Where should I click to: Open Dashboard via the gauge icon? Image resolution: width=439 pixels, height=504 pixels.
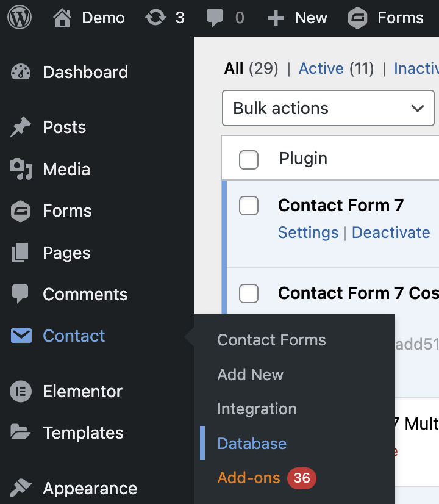tap(21, 72)
